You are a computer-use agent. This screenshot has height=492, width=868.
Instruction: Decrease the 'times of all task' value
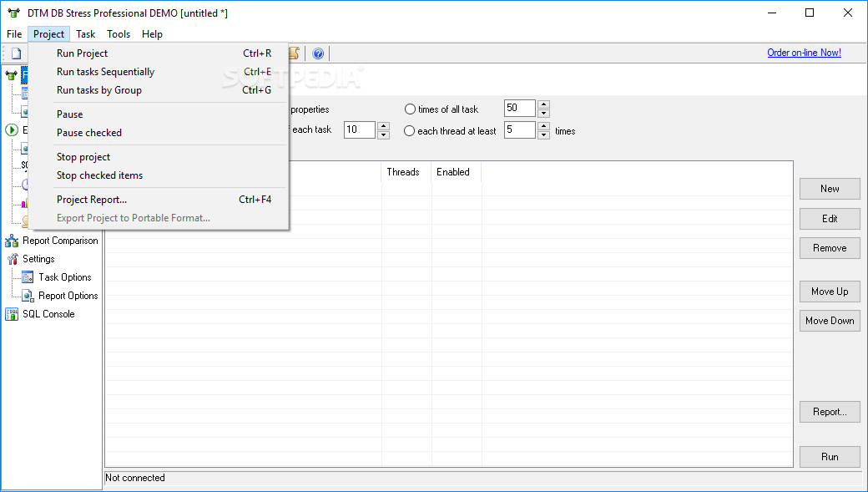point(543,113)
